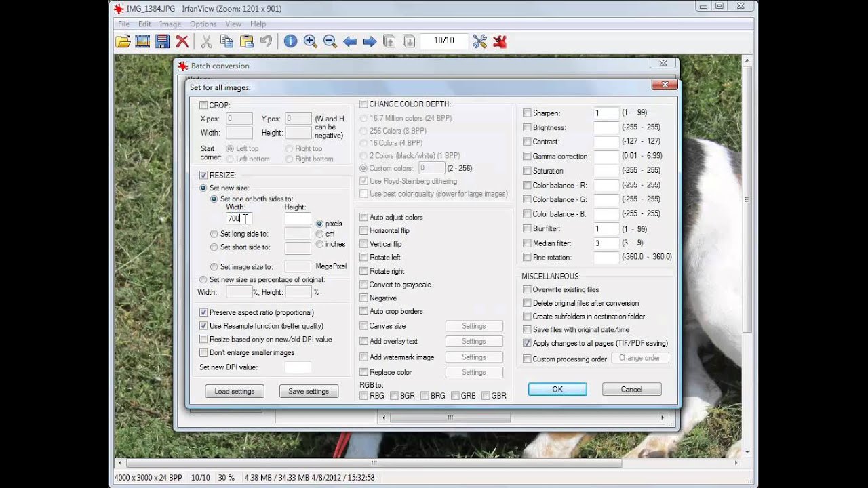Go to next image with right arrow
868x488 pixels.
point(370,41)
